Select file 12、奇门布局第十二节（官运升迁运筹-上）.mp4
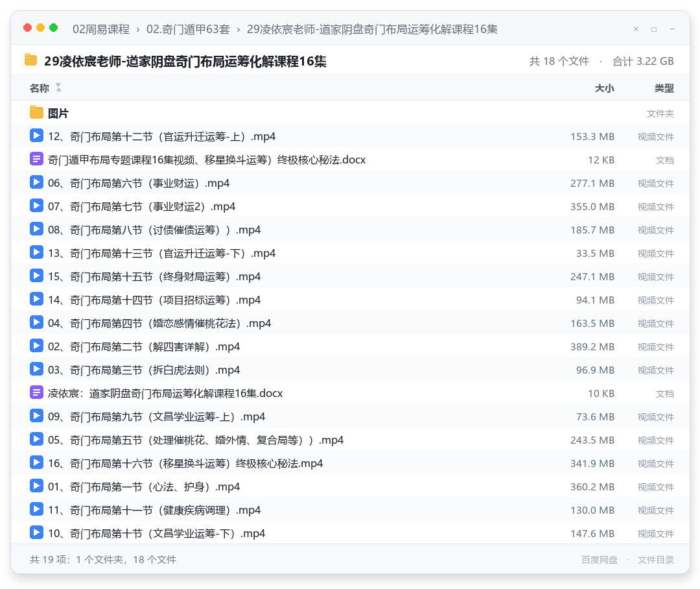The width and height of the screenshot is (700, 589). (x=161, y=137)
